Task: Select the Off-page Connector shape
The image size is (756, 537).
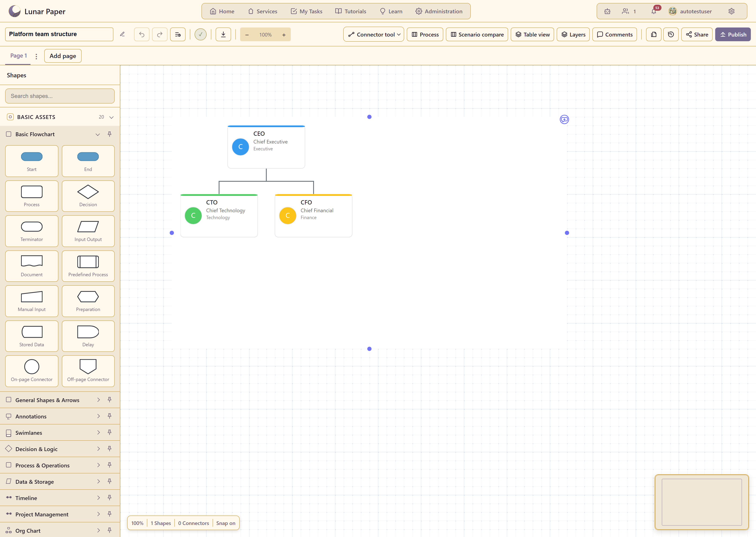Action: (x=88, y=371)
